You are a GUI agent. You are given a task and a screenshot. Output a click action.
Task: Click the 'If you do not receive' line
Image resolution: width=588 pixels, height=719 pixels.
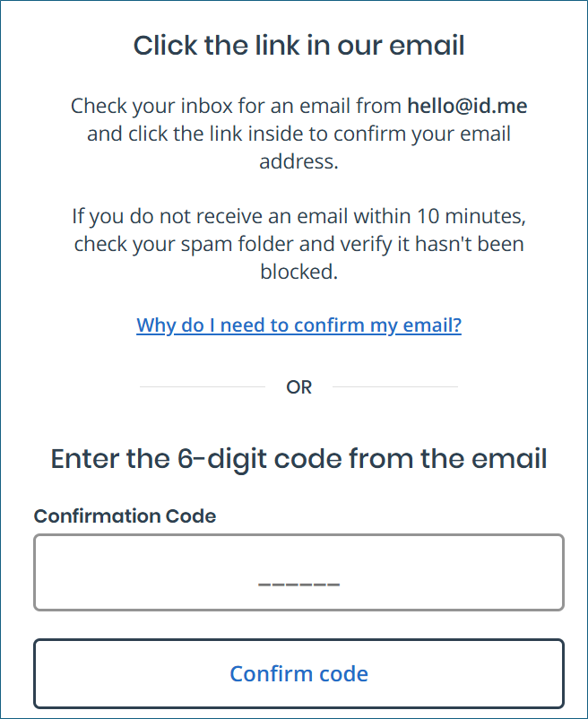[x=168, y=216]
